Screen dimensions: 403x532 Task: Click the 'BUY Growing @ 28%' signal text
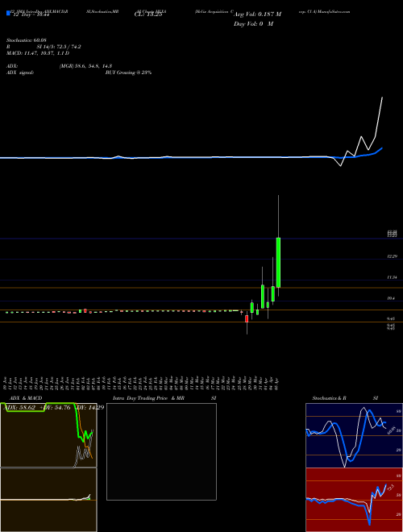(x=128, y=73)
